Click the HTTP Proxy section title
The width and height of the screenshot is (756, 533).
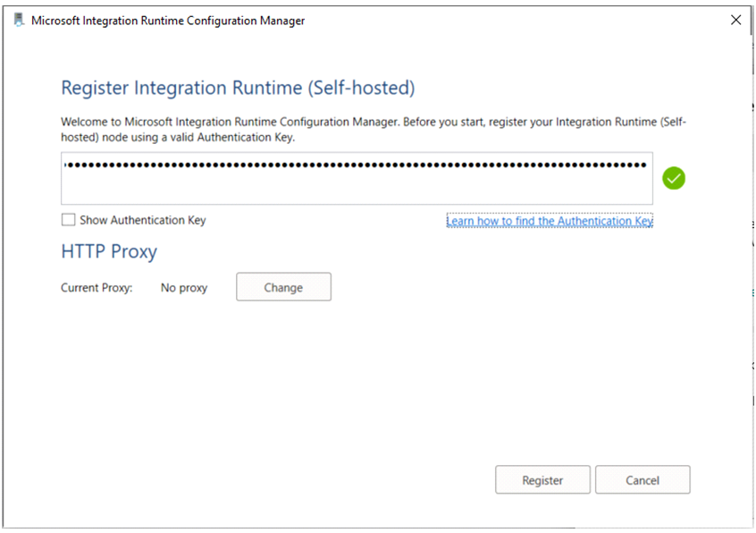[x=109, y=252]
